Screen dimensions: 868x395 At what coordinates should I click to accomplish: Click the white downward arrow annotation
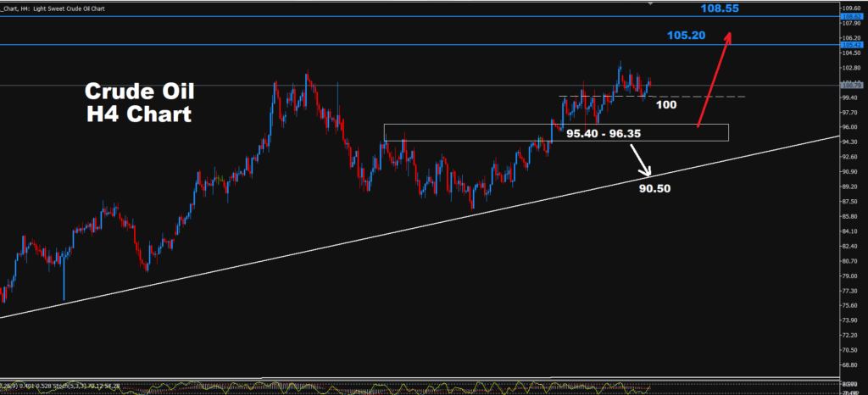(640, 160)
